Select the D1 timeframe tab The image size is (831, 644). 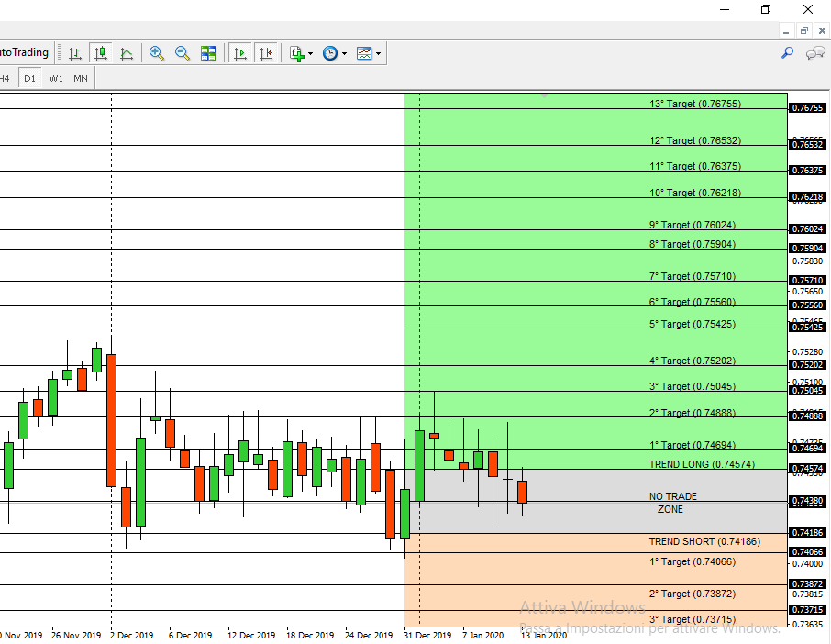coord(29,79)
